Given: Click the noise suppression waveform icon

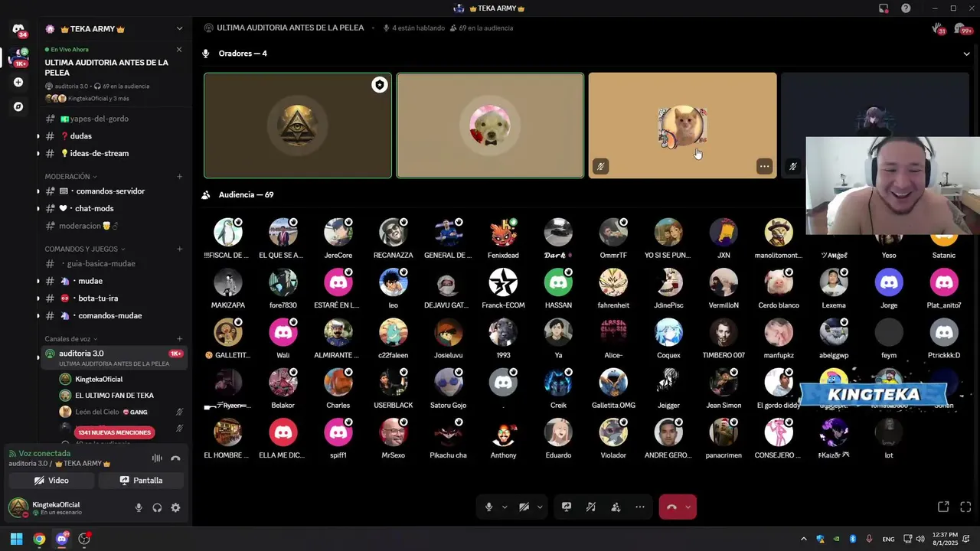Looking at the screenshot, I should coord(157,458).
